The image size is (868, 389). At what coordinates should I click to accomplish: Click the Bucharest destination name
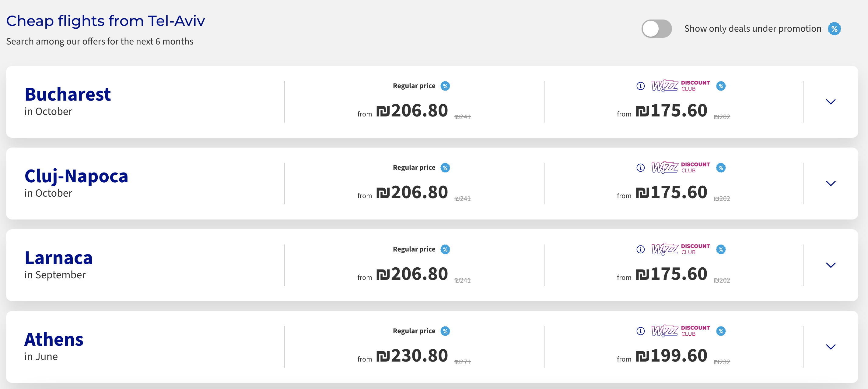pyautogui.click(x=67, y=94)
